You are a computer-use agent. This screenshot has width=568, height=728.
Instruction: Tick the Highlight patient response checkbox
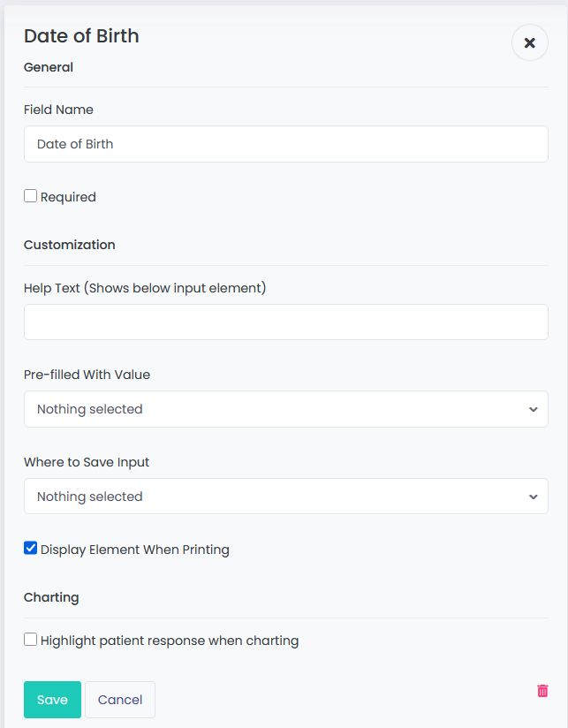[31, 640]
